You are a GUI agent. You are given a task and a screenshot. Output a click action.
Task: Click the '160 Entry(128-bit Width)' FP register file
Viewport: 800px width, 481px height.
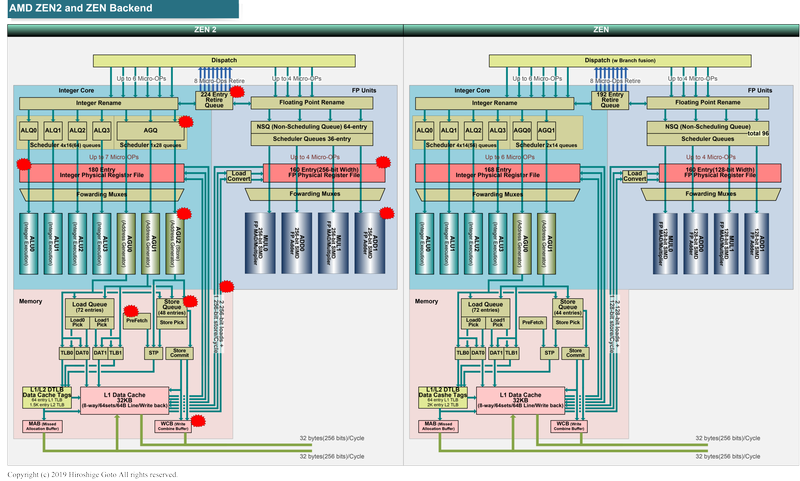(x=720, y=172)
